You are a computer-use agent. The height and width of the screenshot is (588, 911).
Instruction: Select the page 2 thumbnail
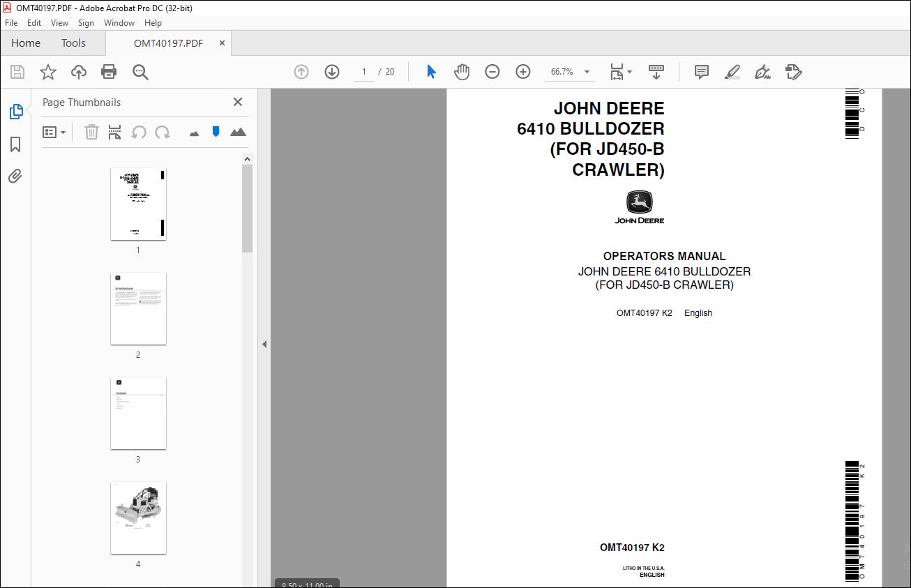pos(138,309)
